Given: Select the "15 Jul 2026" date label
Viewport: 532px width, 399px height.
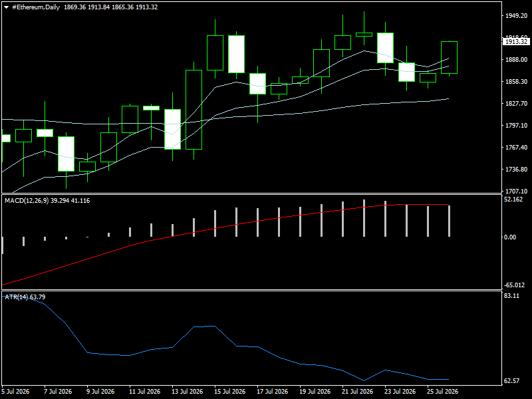Looking at the screenshot, I should click(x=229, y=392).
